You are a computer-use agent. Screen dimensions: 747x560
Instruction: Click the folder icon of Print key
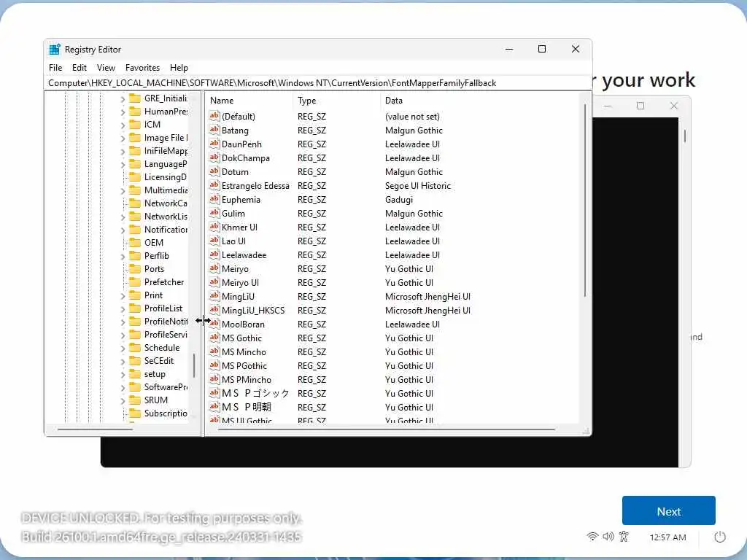(x=135, y=295)
